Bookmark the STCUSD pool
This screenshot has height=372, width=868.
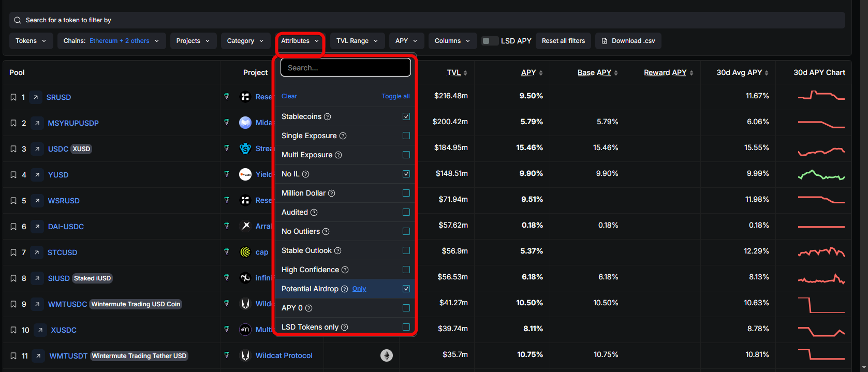(13, 252)
